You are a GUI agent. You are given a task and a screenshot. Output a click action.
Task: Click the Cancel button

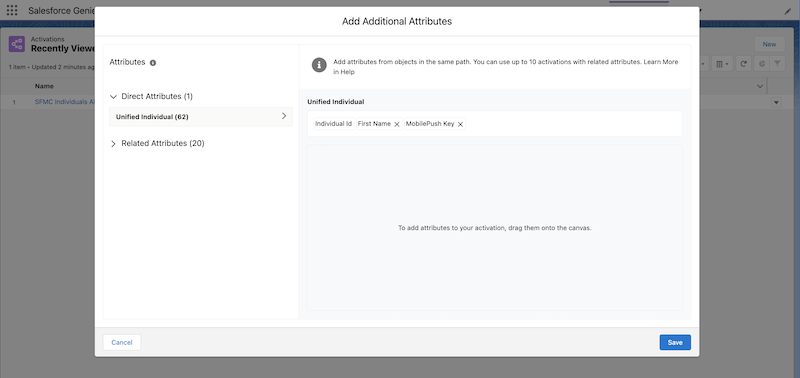122,342
